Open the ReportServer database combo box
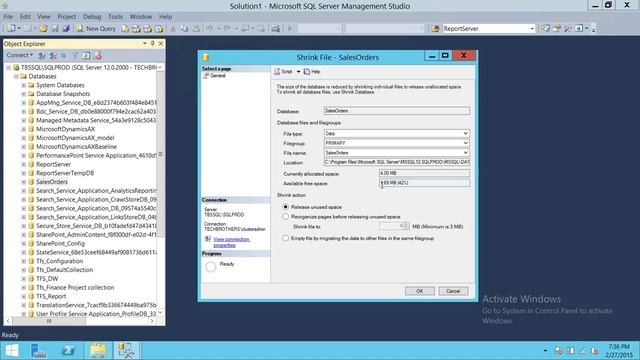Viewport: 640px width, 360px height. click(x=489, y=29)
